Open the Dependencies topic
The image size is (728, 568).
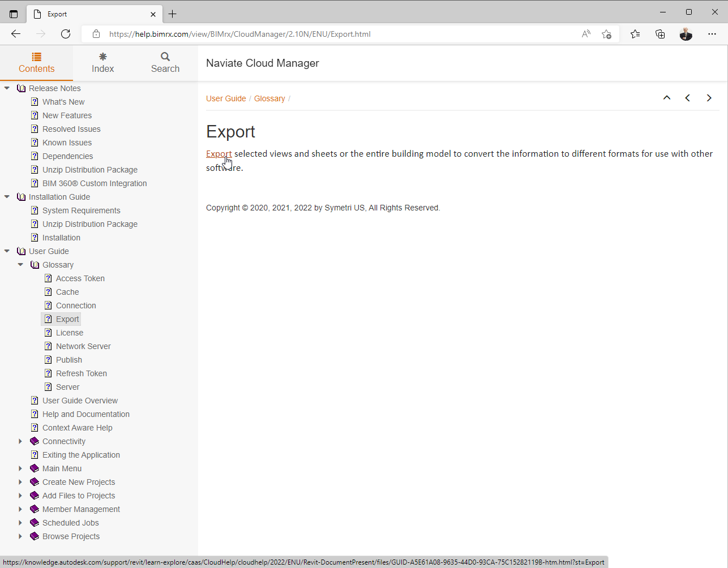coord(67,156)
